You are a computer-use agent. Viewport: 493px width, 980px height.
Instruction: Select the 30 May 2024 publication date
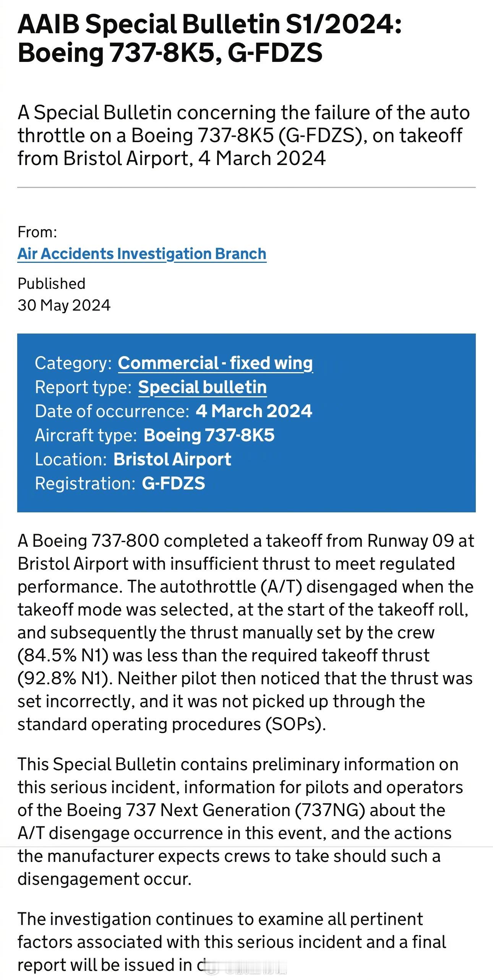tap(64, 305)
